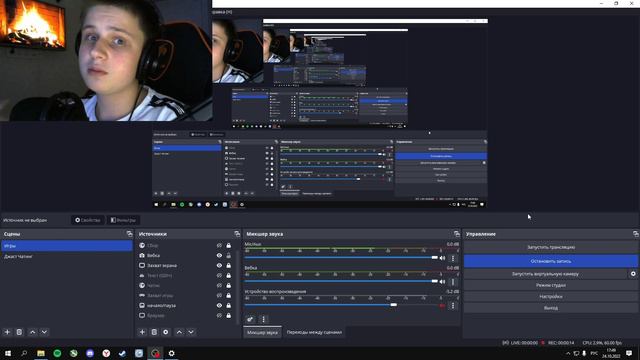Select the Вебка source row
Screen dimensions: 640x360
tap(186, 256)
